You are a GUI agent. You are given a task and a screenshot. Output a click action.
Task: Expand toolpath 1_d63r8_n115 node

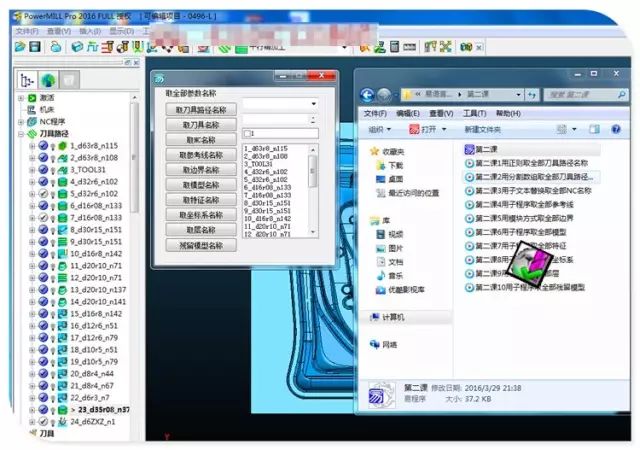click(32, 146)
